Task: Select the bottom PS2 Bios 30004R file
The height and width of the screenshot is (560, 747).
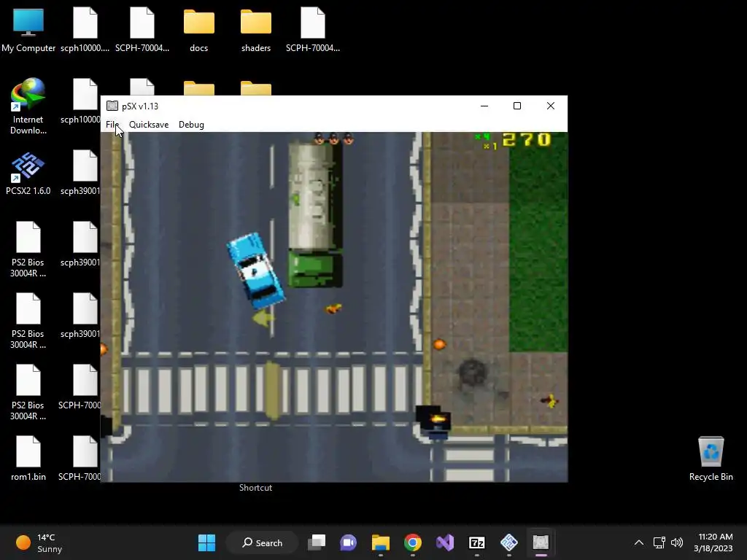Action: [x=28, y=392]
